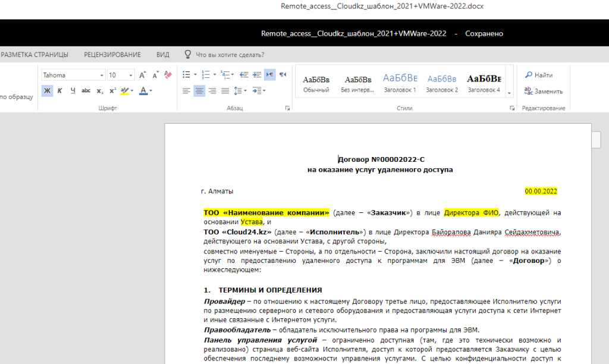The image size is (609, 364).
Task: Click the Increase font size icon
Action: click(x=143, y=75)
